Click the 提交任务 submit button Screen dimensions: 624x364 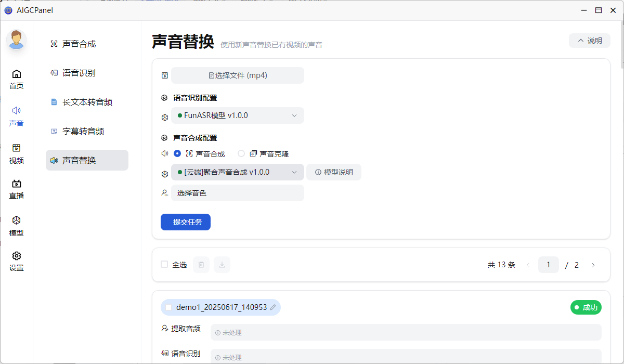click(185, 222)
